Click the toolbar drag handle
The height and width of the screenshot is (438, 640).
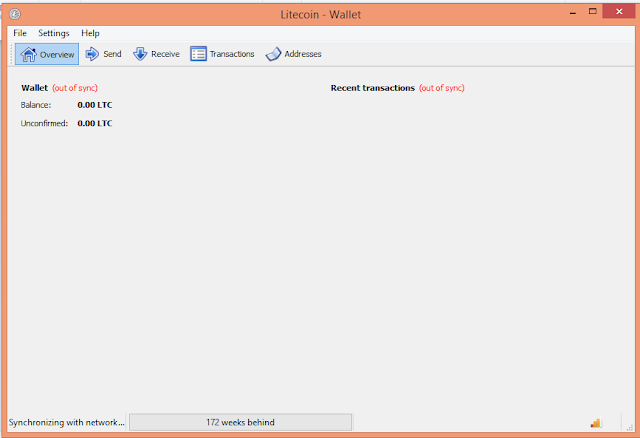point(11,54)
